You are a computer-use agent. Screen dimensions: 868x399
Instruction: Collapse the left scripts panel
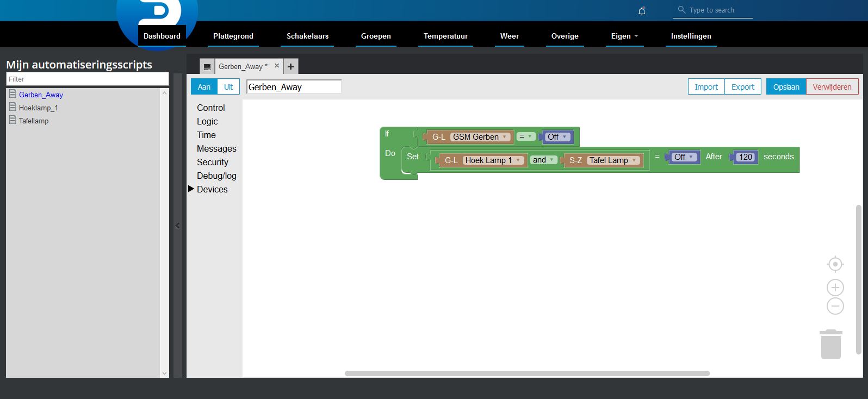click(x=177, y=226)
